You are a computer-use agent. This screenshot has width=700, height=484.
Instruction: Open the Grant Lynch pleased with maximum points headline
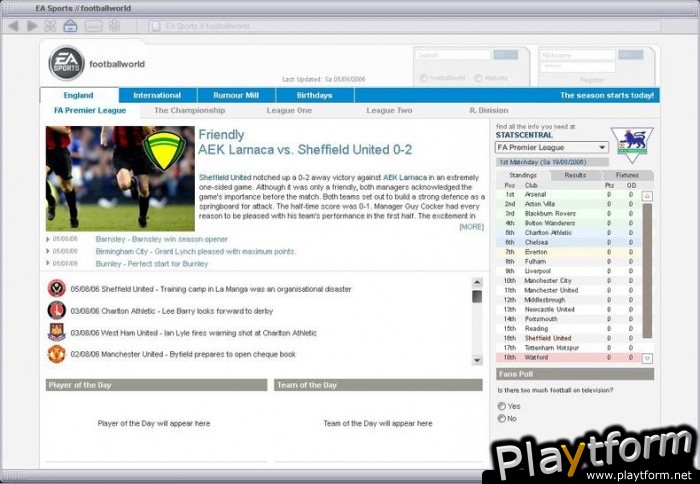196,251
